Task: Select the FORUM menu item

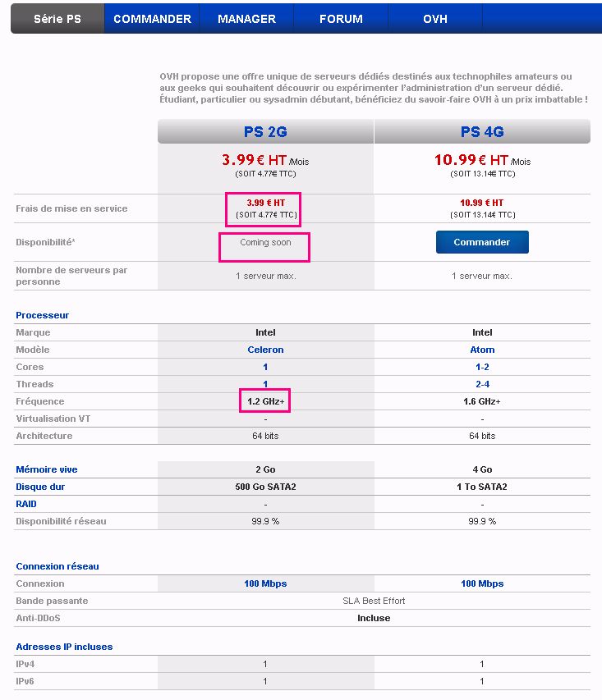Action: 341,19
